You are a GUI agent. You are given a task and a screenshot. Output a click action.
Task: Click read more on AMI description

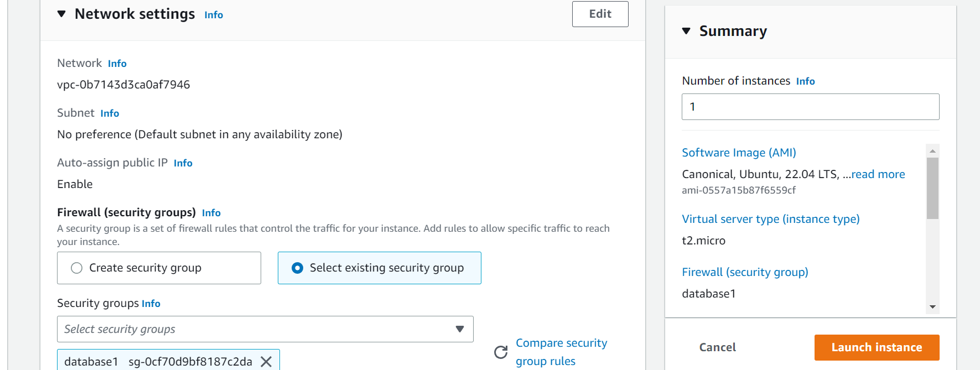pos(878,174)
